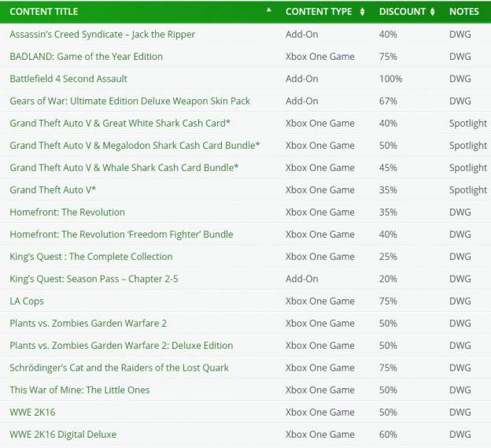The image size is (491, 448).
Task: Select the CONTENT TYPE column header
Action: [319, 12]
